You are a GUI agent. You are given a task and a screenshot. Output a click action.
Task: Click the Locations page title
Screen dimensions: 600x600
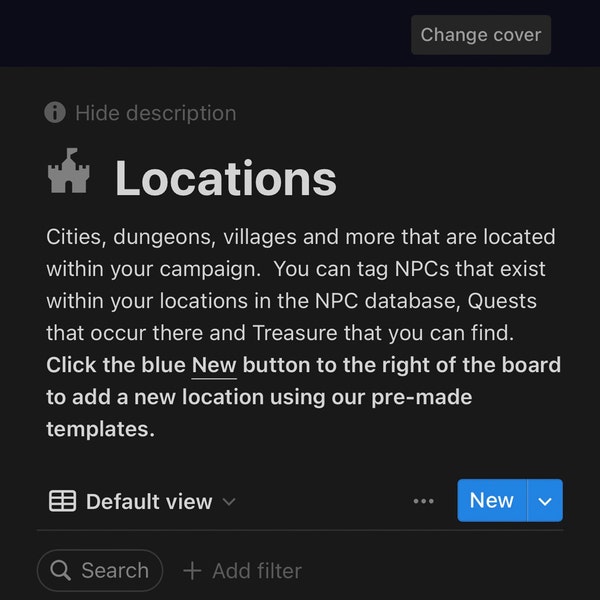[x=226, y=179]
